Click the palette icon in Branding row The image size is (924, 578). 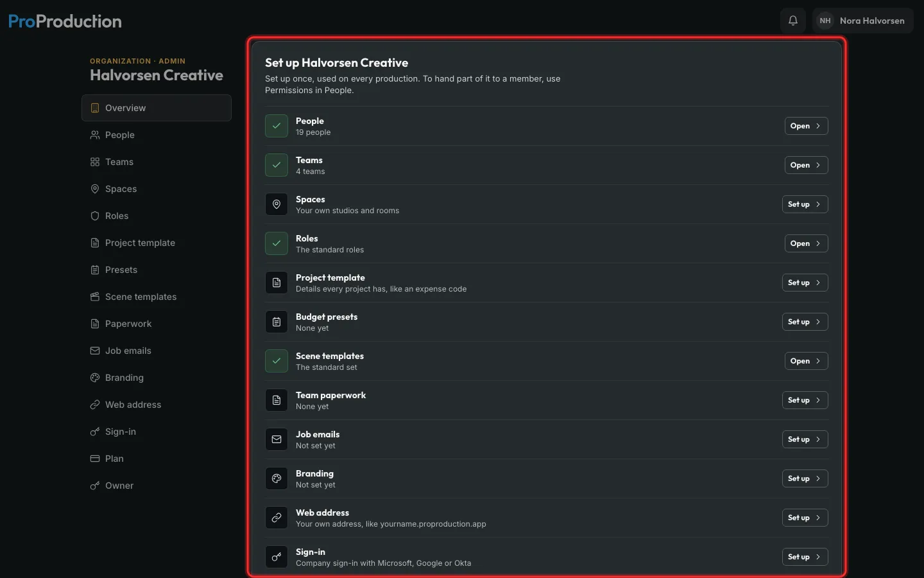277,478
